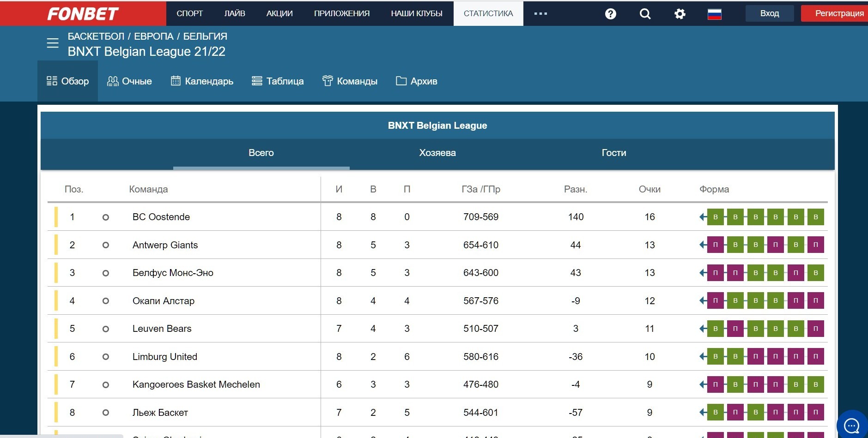The width and height of the screenshot is (868, 438).
Task: Click the Форма column header
Action: coord(714,189)
